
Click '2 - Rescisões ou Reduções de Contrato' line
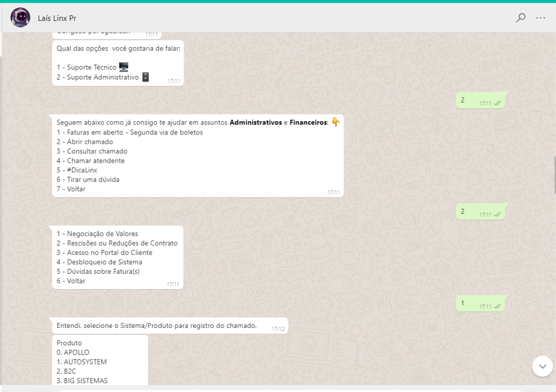[117, 243]
